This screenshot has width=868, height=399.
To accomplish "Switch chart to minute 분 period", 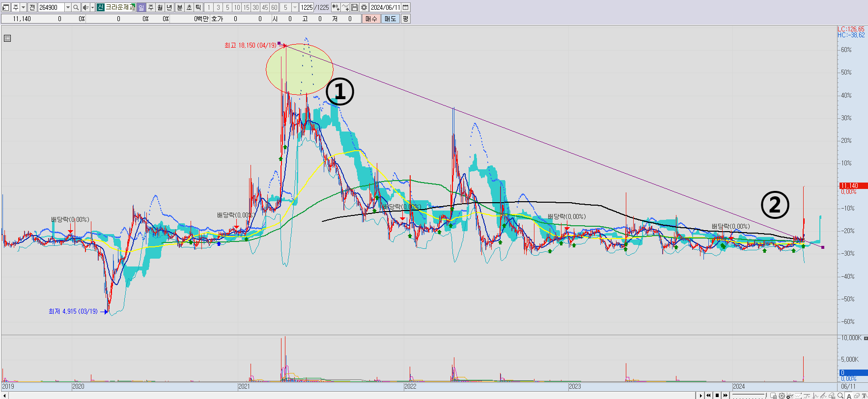I will (180, 7).
